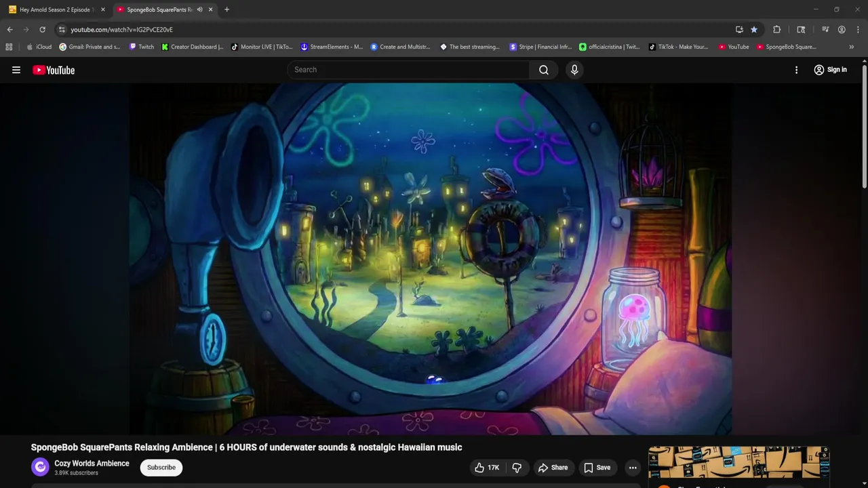Click the SpongeBob Relaxing Ambience video title

[246, 447]
